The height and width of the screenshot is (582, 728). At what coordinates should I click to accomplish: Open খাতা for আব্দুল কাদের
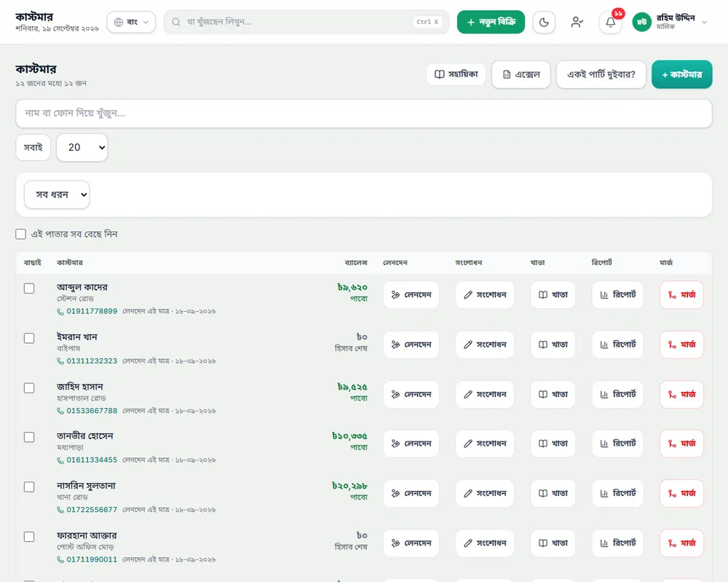(553, 294)
